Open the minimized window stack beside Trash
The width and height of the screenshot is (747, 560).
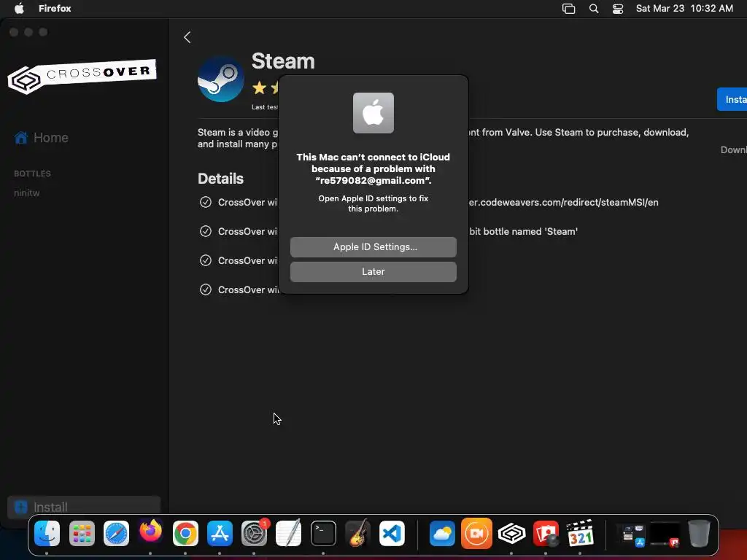point(631,534)
